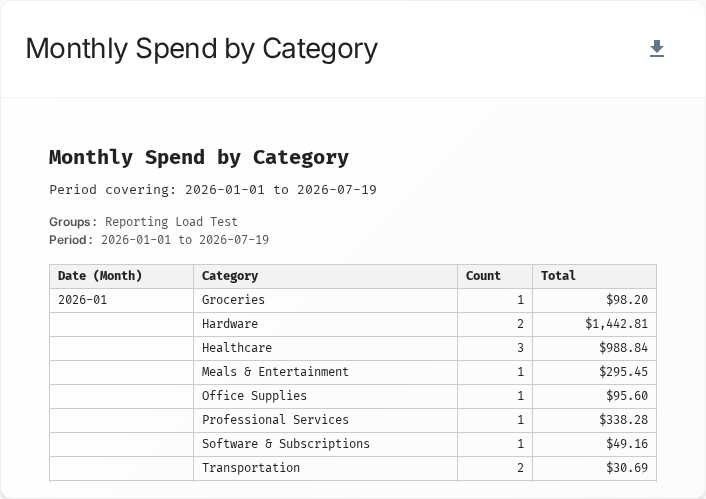Click the download report icon
Screen dimensions: 706x499
click(x=657, y=49)
